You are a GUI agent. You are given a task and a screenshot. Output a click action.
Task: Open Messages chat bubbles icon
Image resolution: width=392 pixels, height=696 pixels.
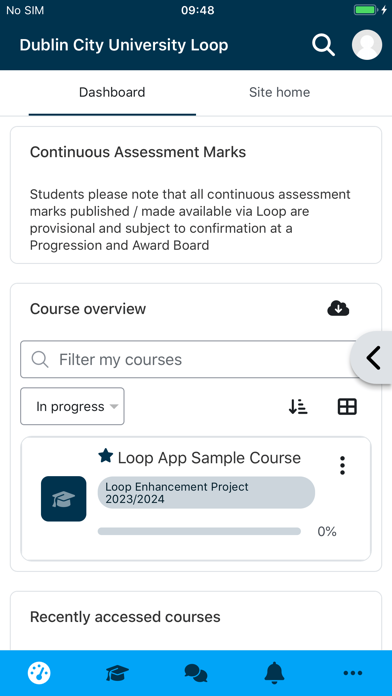(x=196, y=673)
